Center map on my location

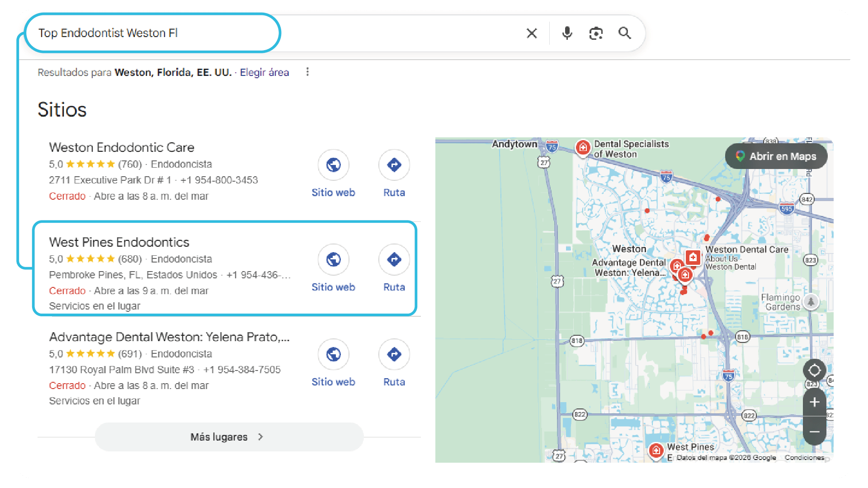tap(814, 371)
